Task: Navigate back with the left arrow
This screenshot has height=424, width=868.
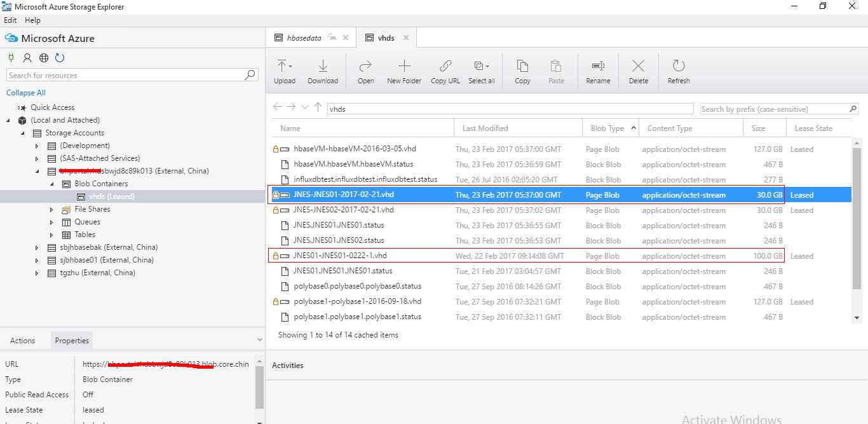Action: (277, 107)
